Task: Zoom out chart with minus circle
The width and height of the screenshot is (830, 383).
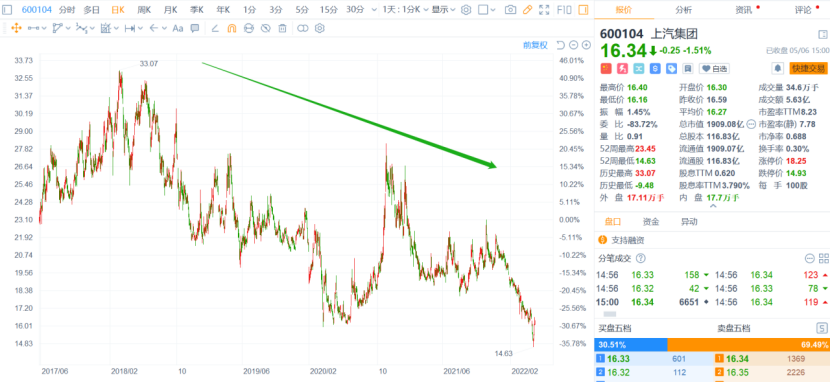Action: pyautogui.click(x=574, y=45)
